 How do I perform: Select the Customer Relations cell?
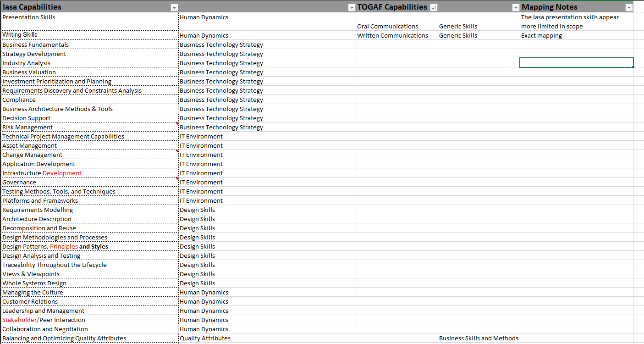tap(89, 301)
